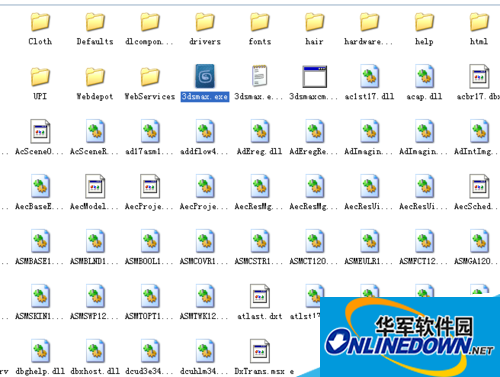Select the aclst17.dll file icon
Viewport: 500px width, 377px height.
click(370, 76)
